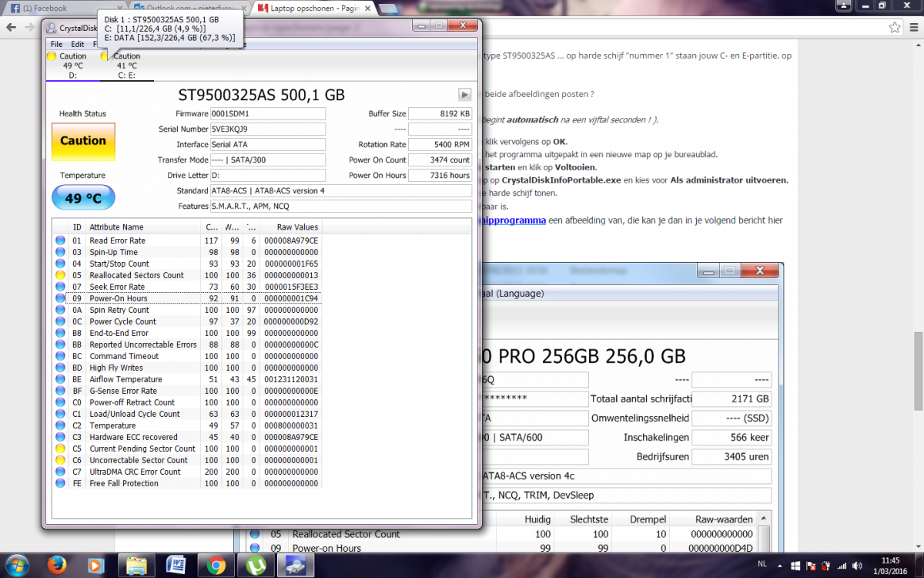Launch Microsoft Word from the taskbar
924x578 pixels.
tap(175, 564)
